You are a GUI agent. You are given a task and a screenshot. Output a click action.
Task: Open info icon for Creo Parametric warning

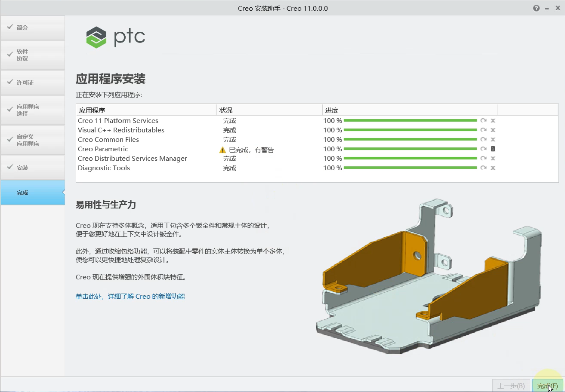click(493, 149)
